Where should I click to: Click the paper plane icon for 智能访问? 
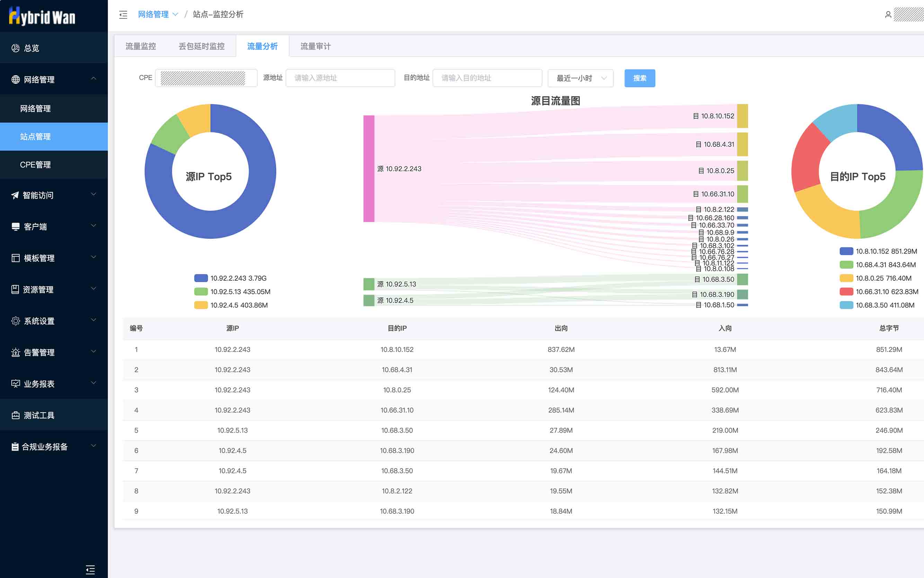tap(15, 195)
